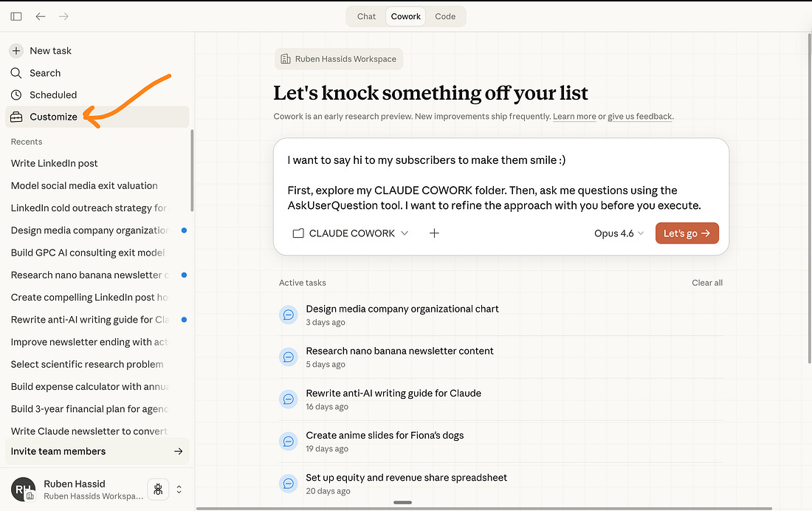Screen dimensions: 812x511
Task: Click chat icon for Fiona's dogs task
Action: (289, 441)
